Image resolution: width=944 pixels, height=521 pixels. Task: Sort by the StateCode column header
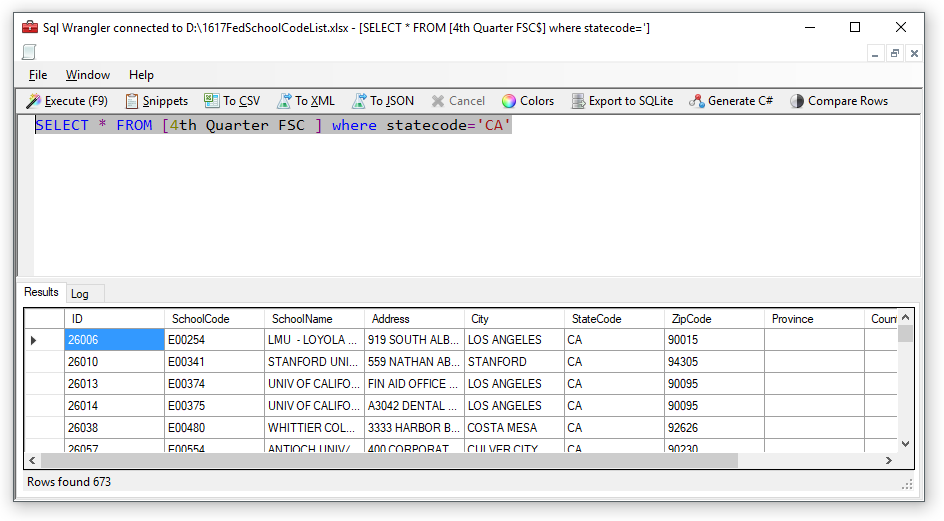click(x=614, y=319)
